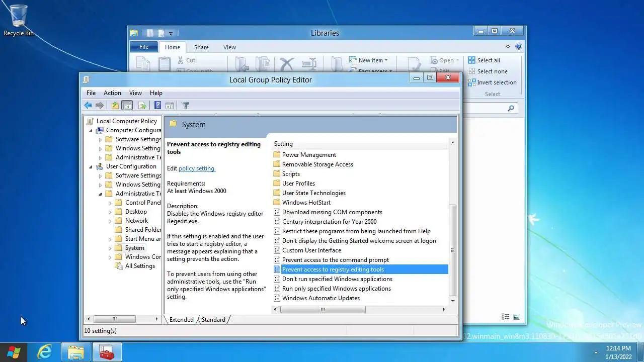Viewport: 644px width, 362px height.
Task: Click the Scripts folder icon in settings list
Action: coord(277,174)
